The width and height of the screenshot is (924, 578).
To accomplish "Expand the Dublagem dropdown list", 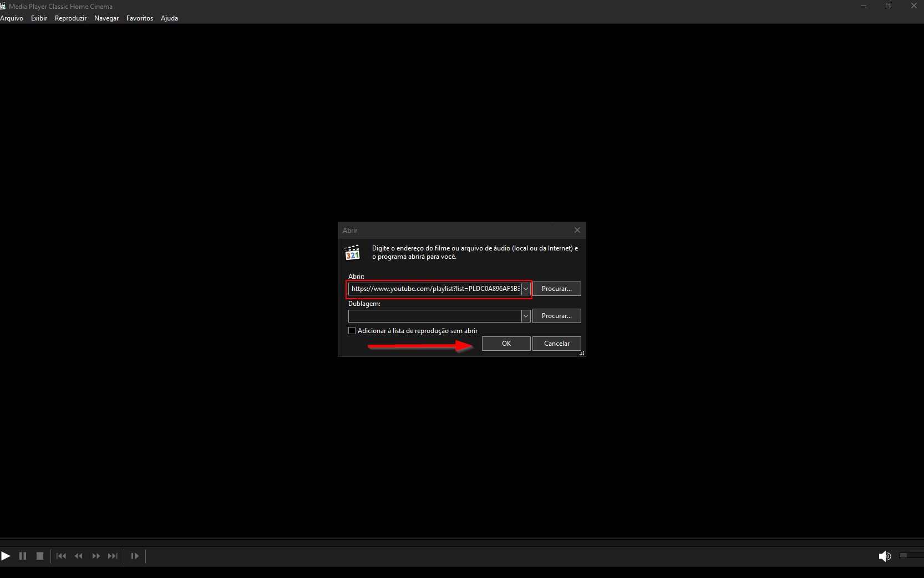I will (525, 316).
